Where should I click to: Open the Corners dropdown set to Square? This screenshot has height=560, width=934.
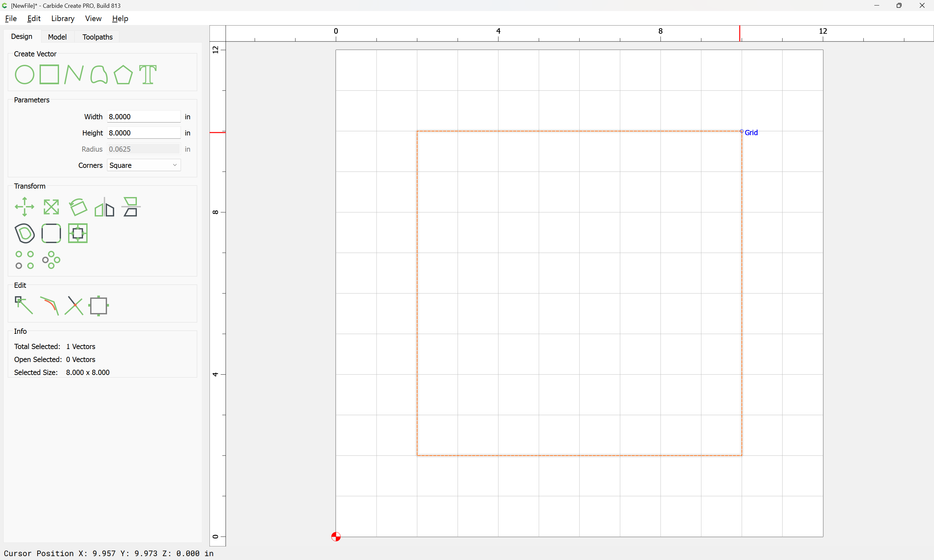pyautogui.click(x=144, y=165)
